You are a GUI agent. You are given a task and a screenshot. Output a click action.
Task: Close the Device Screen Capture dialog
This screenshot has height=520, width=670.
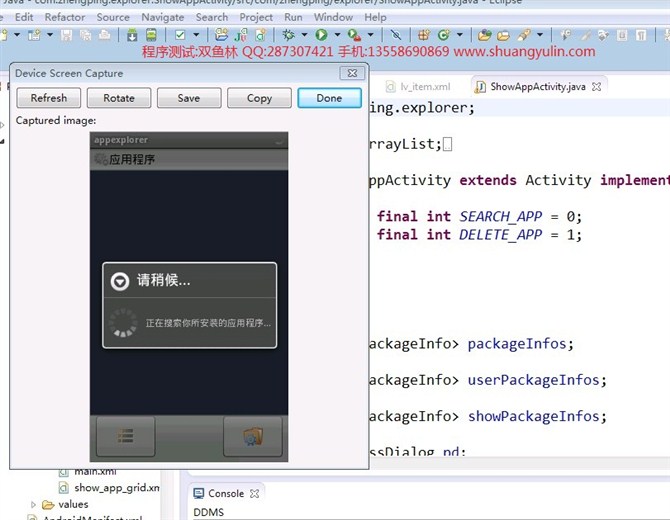point(351,73)
